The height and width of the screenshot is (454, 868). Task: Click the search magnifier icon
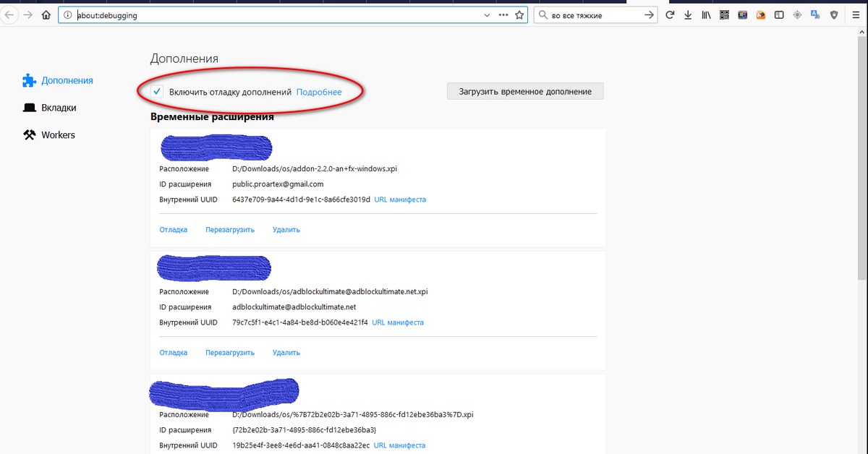tap(542, 15)
